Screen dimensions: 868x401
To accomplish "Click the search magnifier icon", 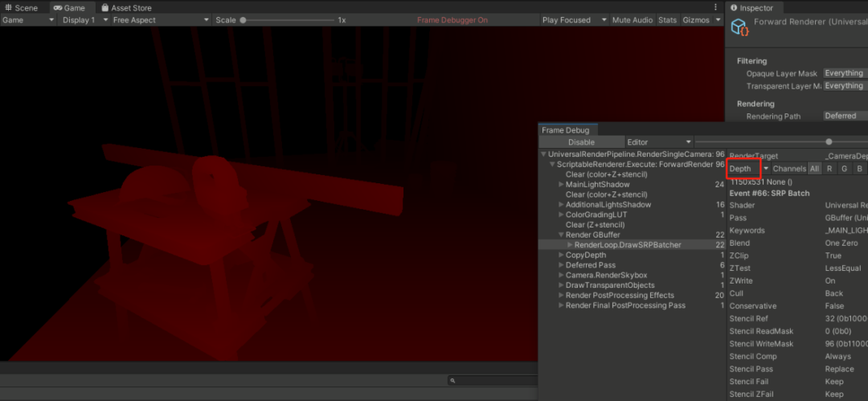I will (x=453, y=381).
